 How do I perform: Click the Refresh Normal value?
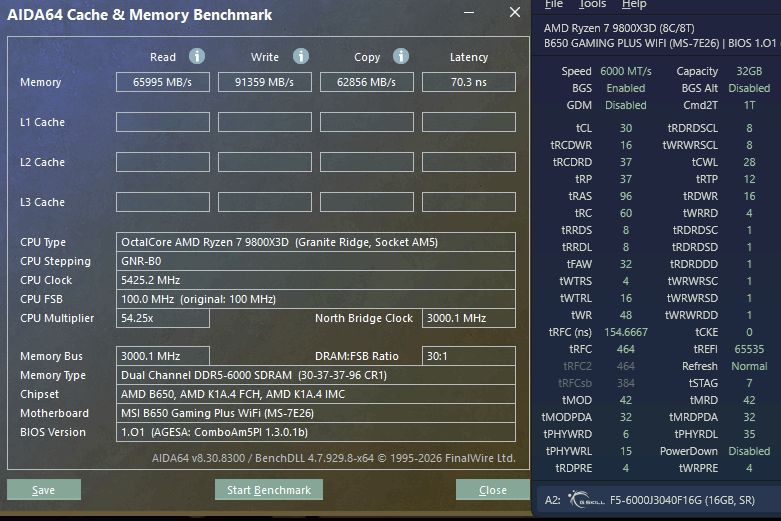pos(749,366)
